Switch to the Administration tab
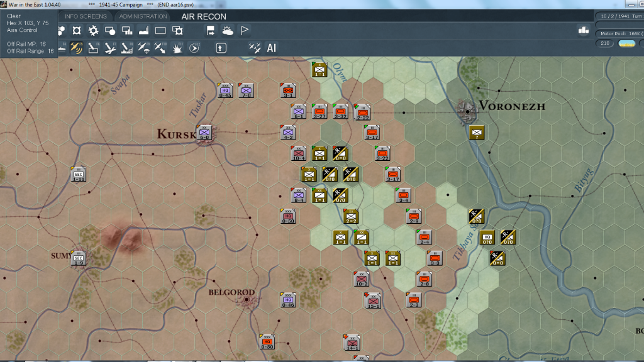644x362 pixels. [x=143, y=16]
